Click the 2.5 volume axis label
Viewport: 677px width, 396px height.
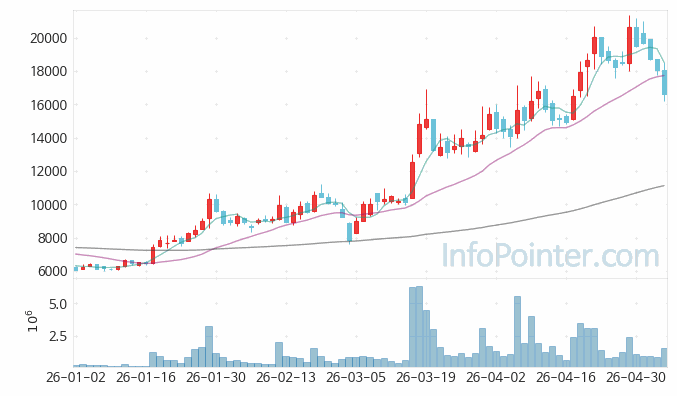(x=58, y=336)
